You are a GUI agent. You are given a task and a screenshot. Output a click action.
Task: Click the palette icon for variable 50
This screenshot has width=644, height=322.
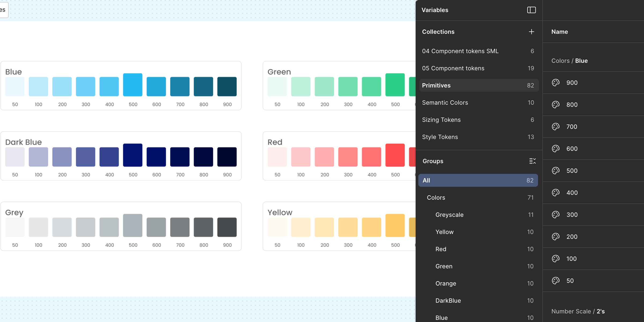tap(556, 281)
